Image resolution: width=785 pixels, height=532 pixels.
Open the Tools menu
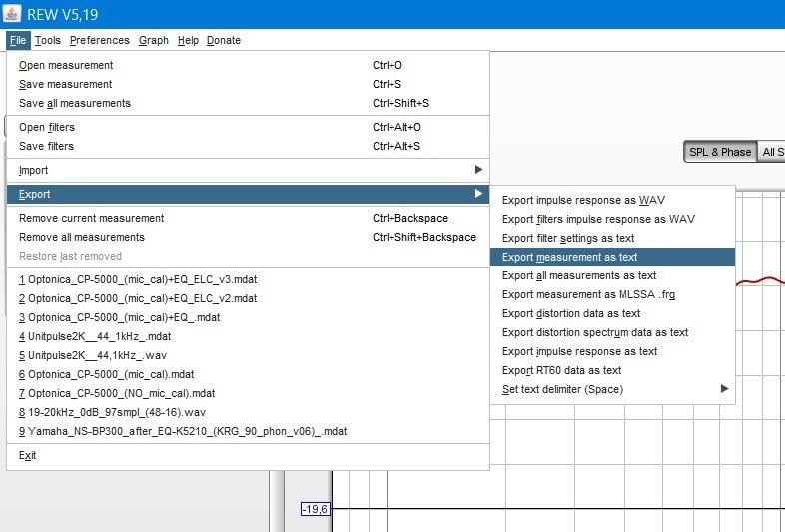click(x=48, y=40)
